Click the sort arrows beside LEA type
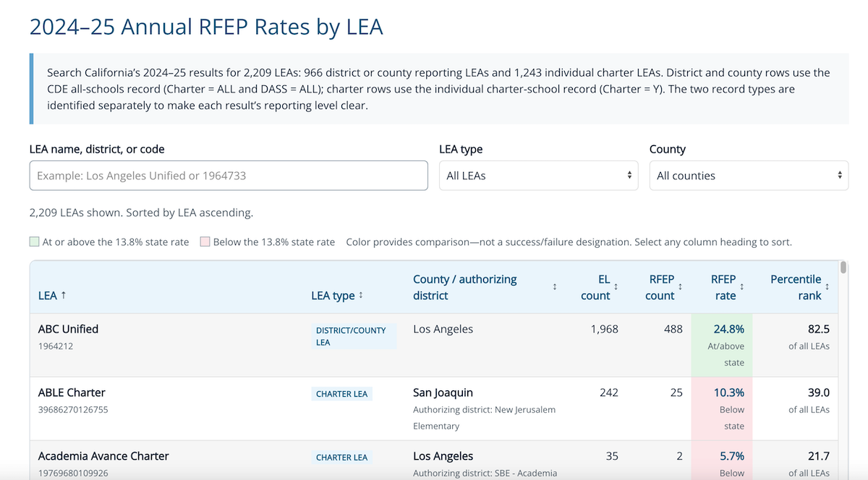This screenshot has height=480, width=868. point(360,296)
